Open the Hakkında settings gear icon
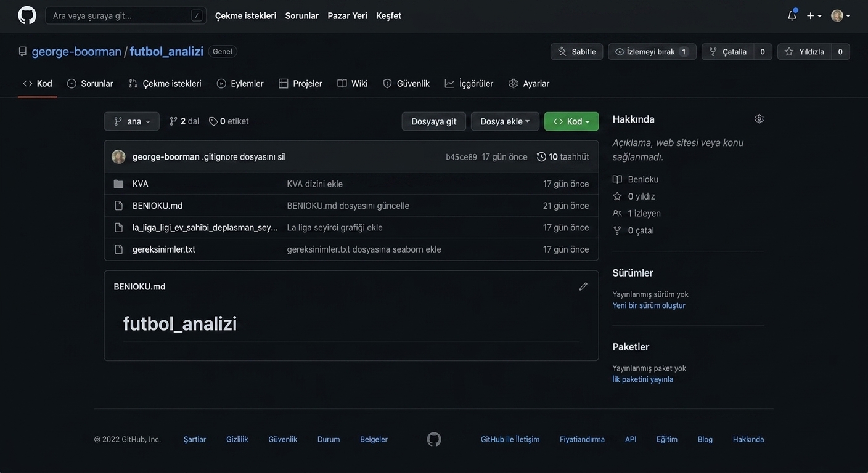Screen dimensions: 868x473 tap(759, 119)
